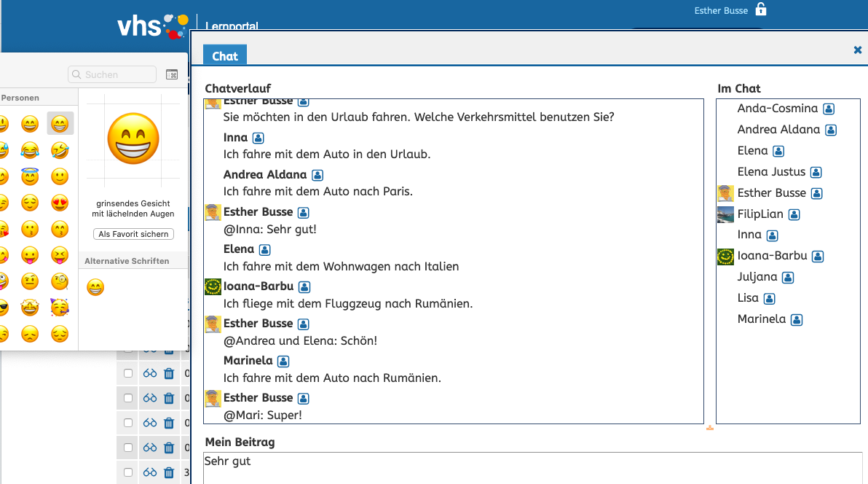The height and width of the screenshot is (484, 868).
Task: Pick the smiling face with halo emoji
Action: pos(30,176)
